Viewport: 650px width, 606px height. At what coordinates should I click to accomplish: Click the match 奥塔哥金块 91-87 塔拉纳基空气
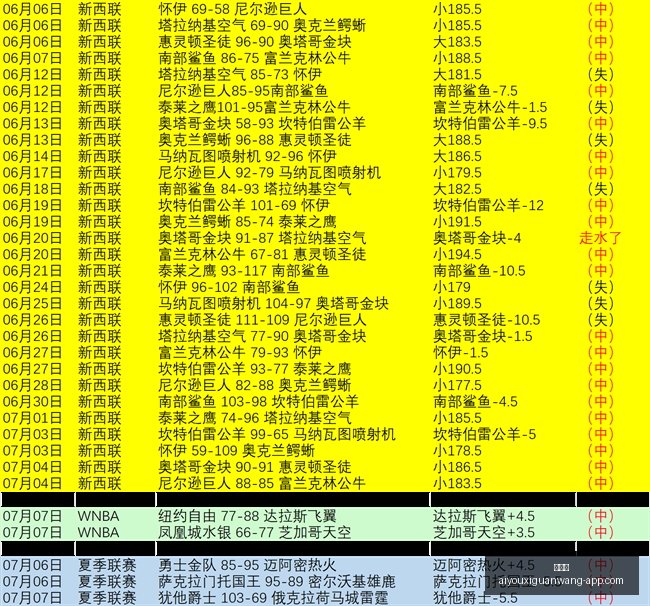[x=262, y=238]
